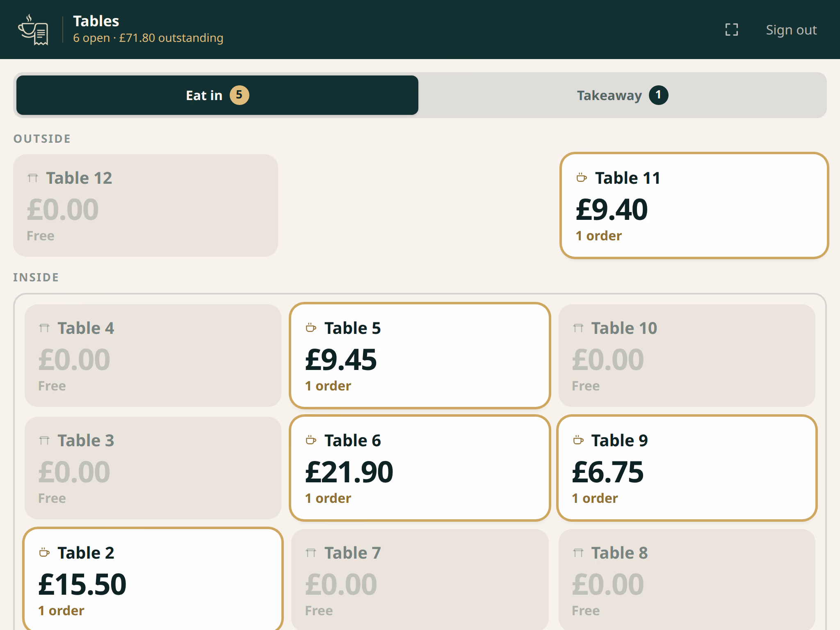840x630 pixels.
Task: Click the table icon on Table 12
Action: tap(33, 178)
